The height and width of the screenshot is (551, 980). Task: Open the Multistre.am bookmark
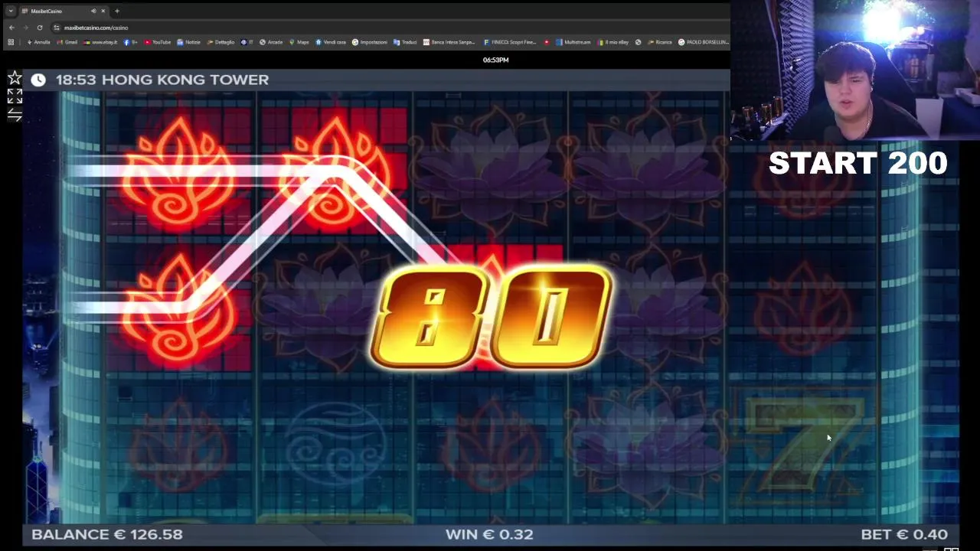click(x=573, y=42)
